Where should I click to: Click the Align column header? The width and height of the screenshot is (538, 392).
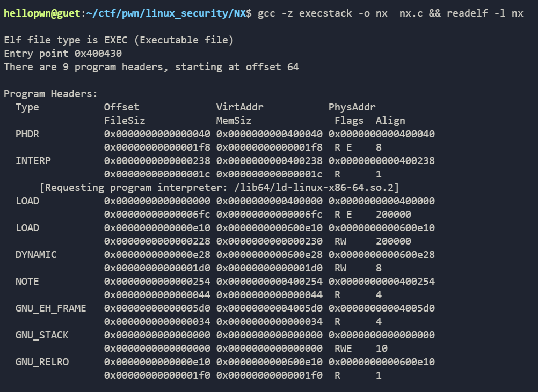tap(390, 121)
